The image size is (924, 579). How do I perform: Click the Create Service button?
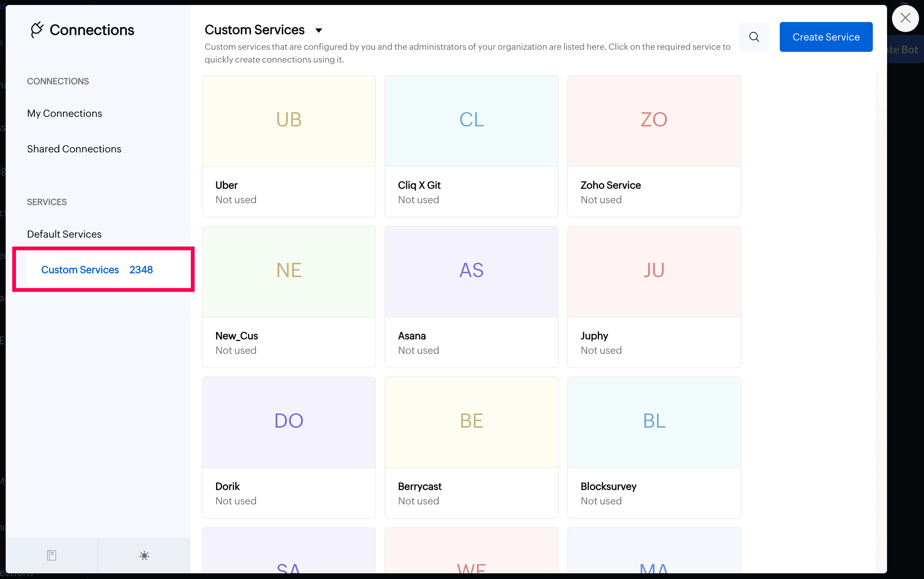pos(826,37)
